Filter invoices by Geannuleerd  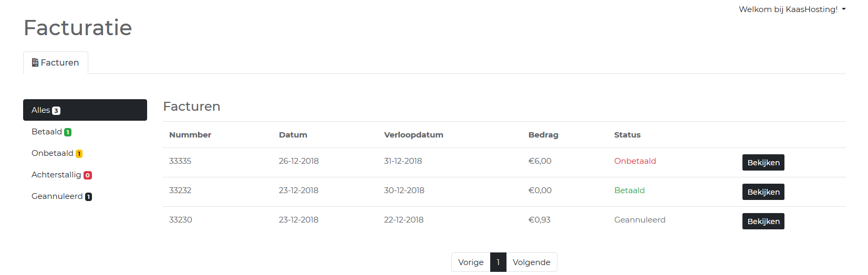tap(57, 196)
